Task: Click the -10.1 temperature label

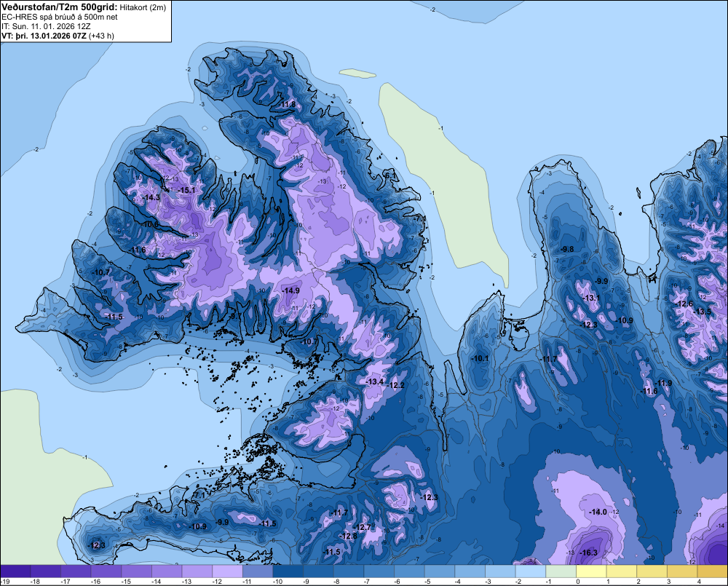Action: pos(480,358)
